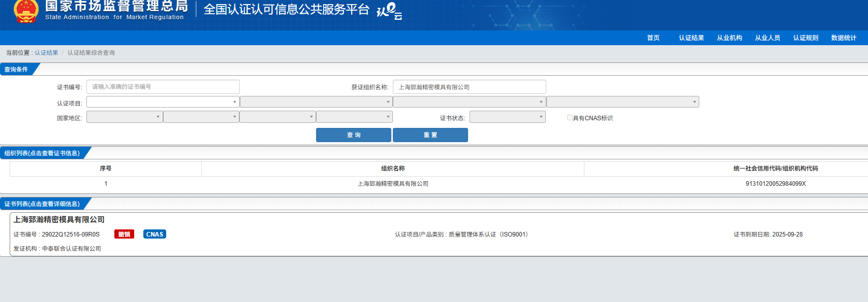
Task: Click the red 撤销 status badge
Action: [x=124, y=234]
